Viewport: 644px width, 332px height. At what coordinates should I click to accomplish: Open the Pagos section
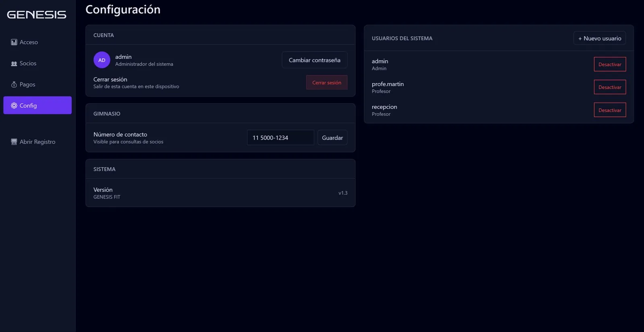pos(37,84)
